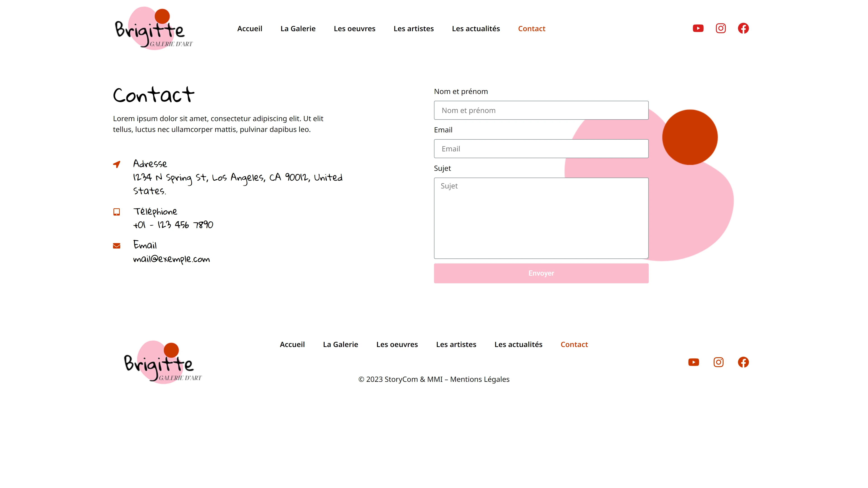Open Les oeuvres in footer menu
This screenshot has width=868, height=488.
[x=397, y=345]
